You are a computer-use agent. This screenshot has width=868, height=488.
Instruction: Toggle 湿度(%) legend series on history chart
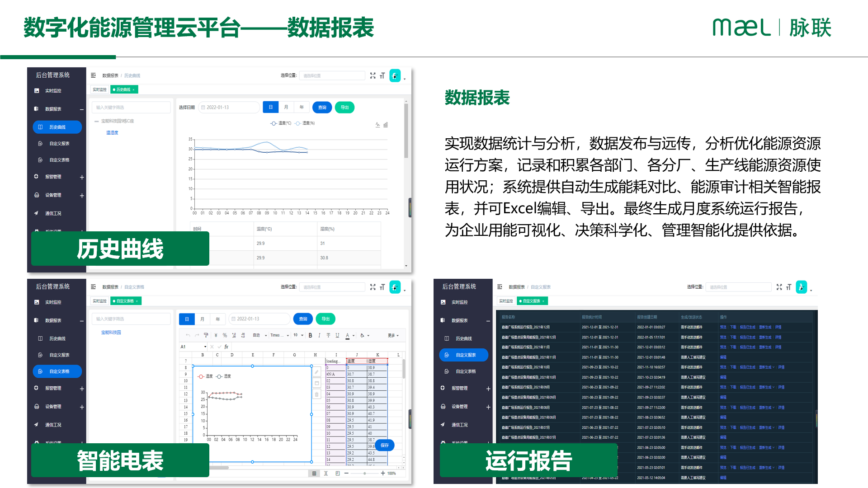coord(305,123)
